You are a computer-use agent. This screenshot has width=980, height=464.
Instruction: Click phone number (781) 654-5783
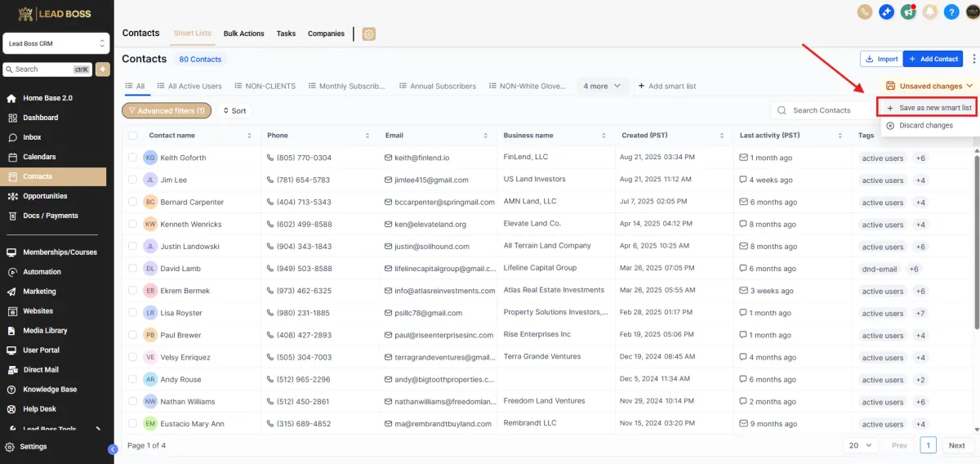tap(303, 180)
